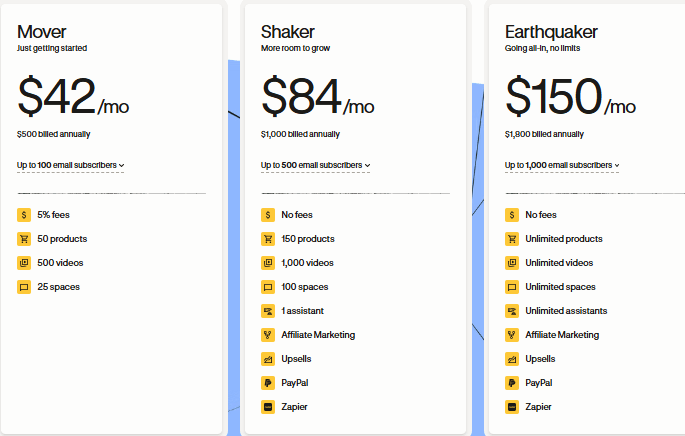Click the 500 videos icon

pyautogui.click(x=24, y=263)
